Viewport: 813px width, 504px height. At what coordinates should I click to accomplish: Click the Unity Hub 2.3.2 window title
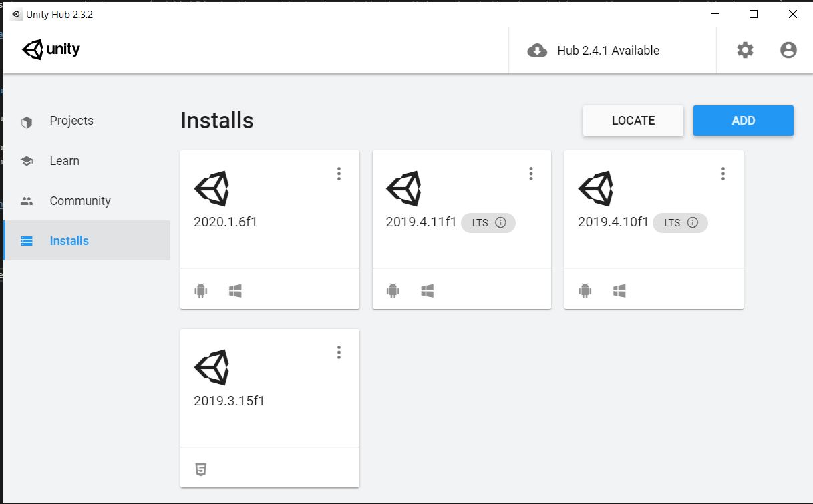pyautogui.click(x=59, y=14)
